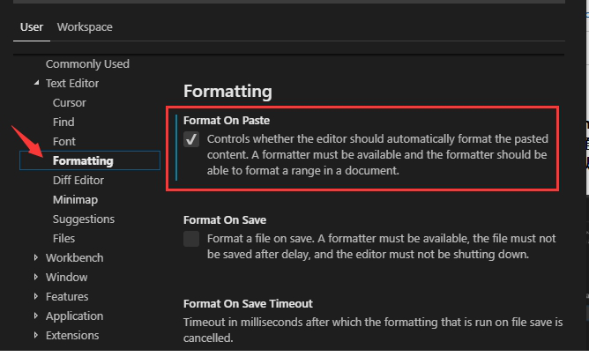Expand the Workbench section arrow
The width and height of the screenshot is (589, 364).
(x=36, y=258)
